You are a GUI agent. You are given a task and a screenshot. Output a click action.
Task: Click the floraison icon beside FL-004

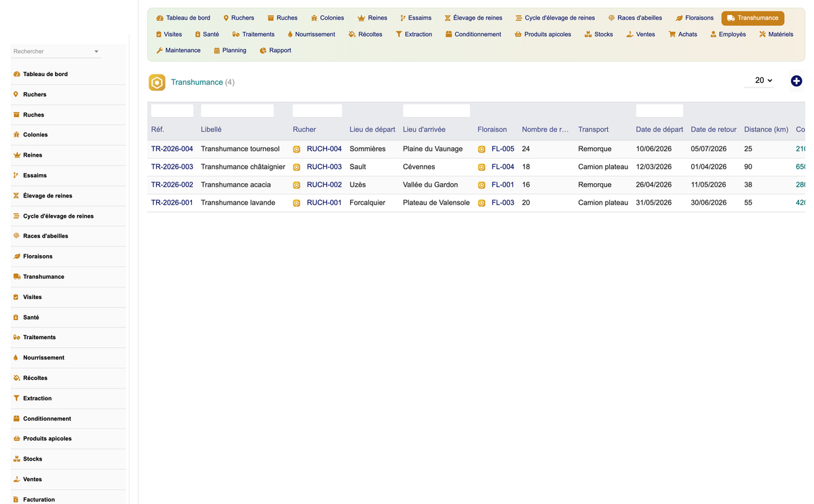click(482, 167)
